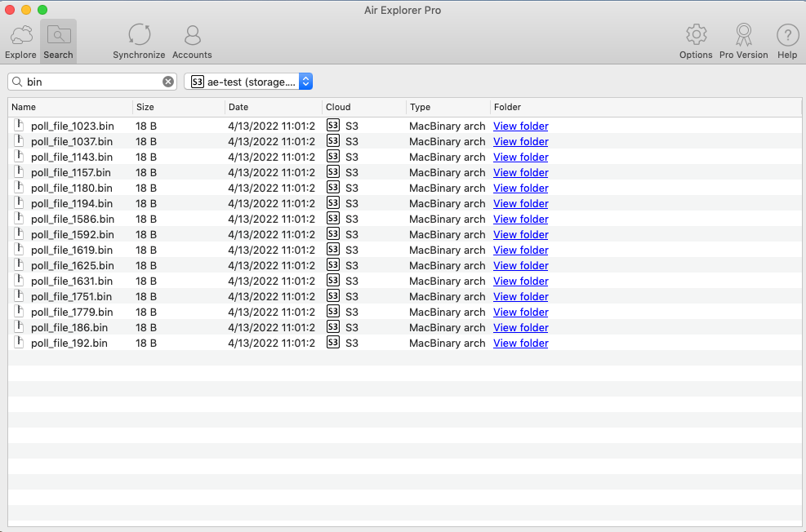Open View folder for poll_file_192.bin
This screenshot has width=806, height=532.
point(521,343)
